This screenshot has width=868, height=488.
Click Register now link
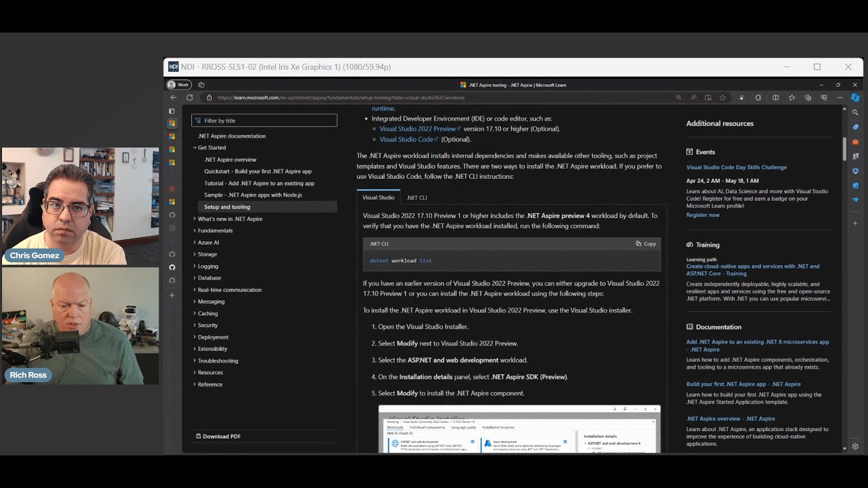703,215
